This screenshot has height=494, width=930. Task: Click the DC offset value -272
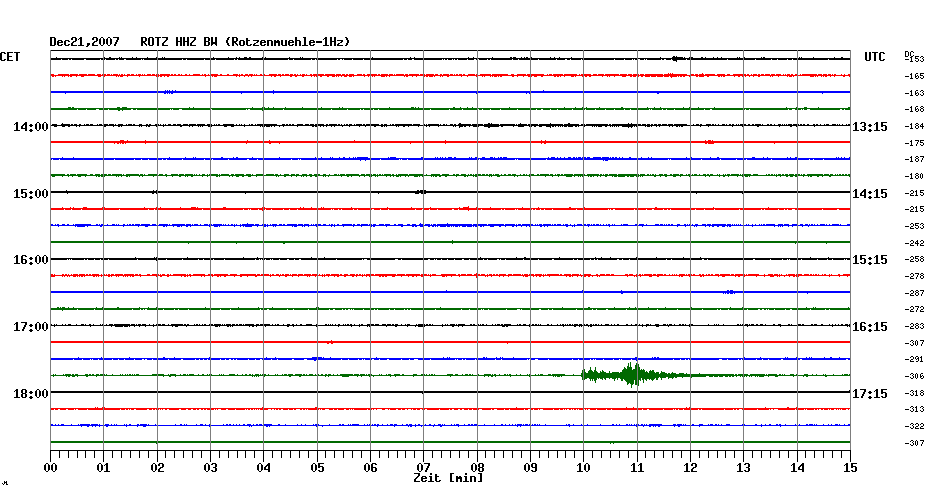click(x=915, y=310)
